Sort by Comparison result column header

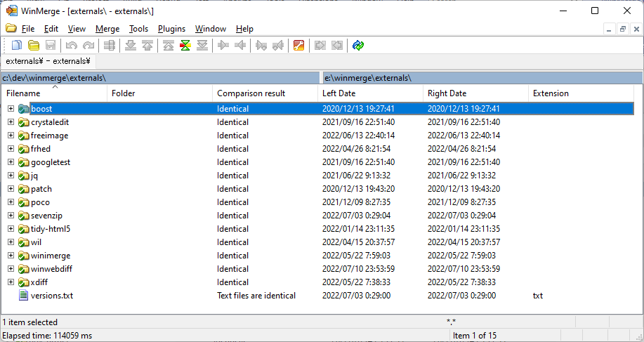click(265, 93)
